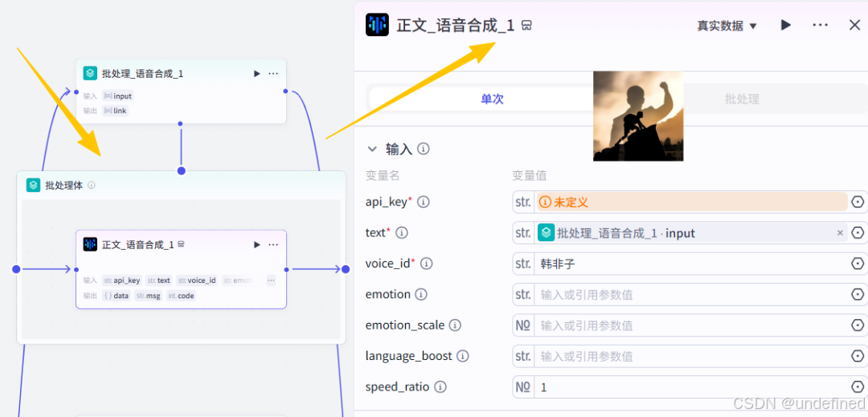Show info icon for language_boost

pyautogui.click(x=463, y=356)
